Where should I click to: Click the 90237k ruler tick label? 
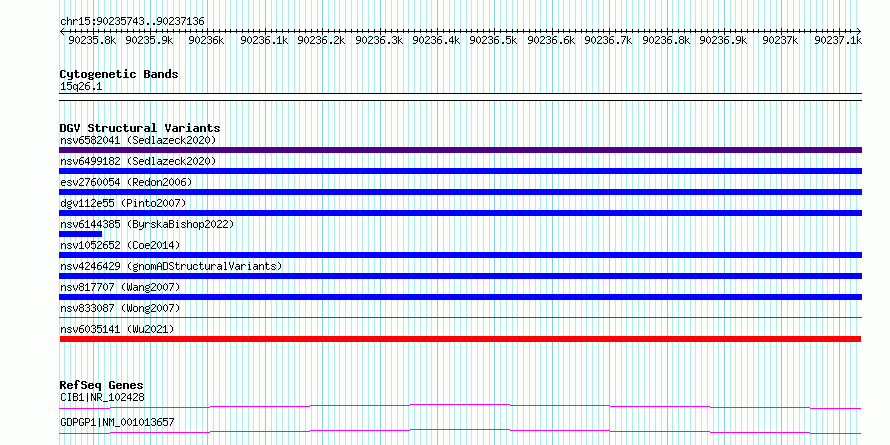(781, 41)
